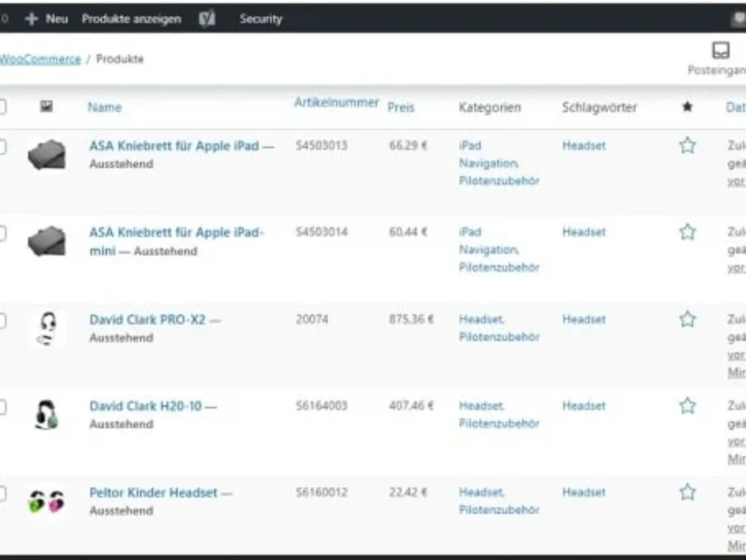Click the plus icon next to Neu
Screen dimensions: 746x560
(31, 19)
